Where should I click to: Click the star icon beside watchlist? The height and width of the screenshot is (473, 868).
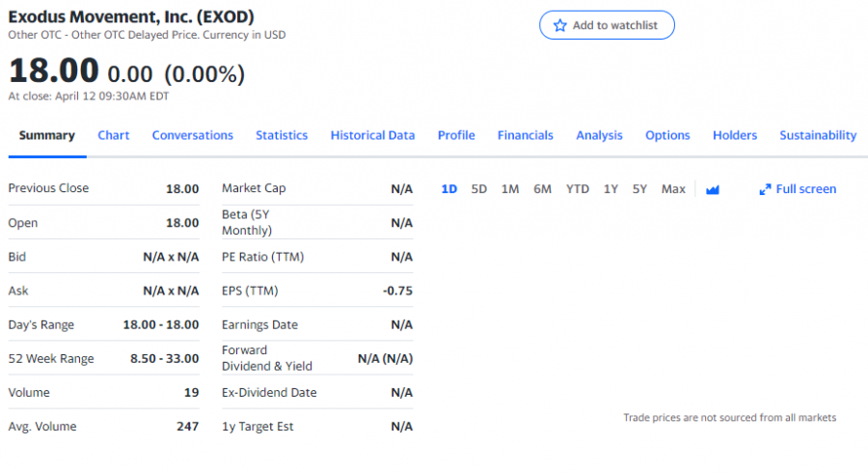[559, 25]
